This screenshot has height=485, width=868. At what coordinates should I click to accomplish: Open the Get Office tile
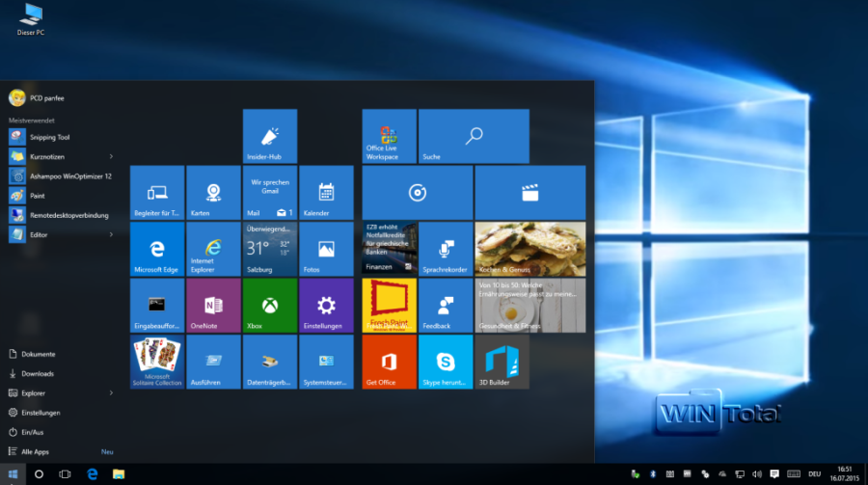389,362
